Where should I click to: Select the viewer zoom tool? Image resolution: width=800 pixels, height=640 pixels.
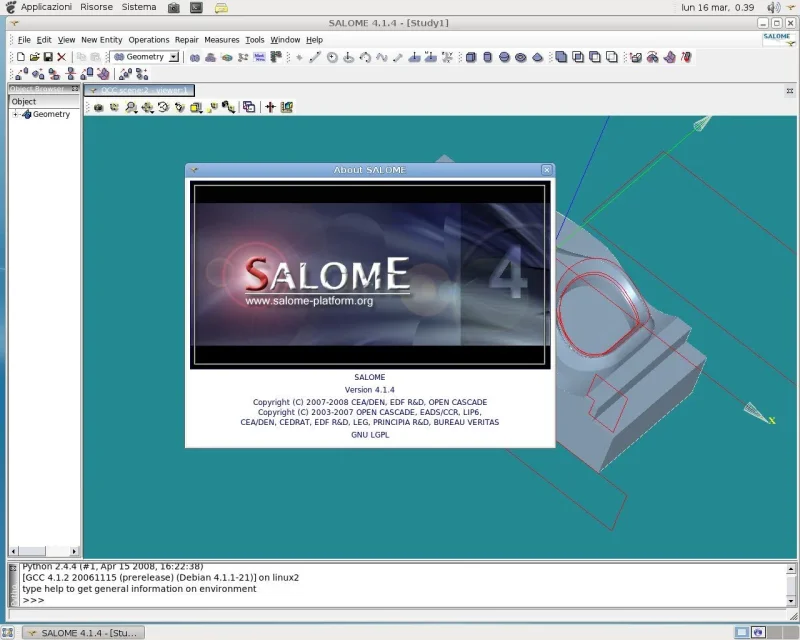tap(131, 107)
